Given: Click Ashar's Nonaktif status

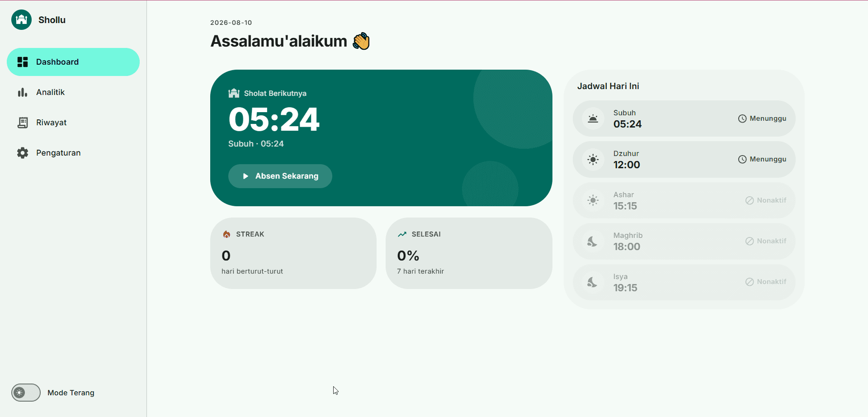Looking at the screenshot, I should [766, 200].
